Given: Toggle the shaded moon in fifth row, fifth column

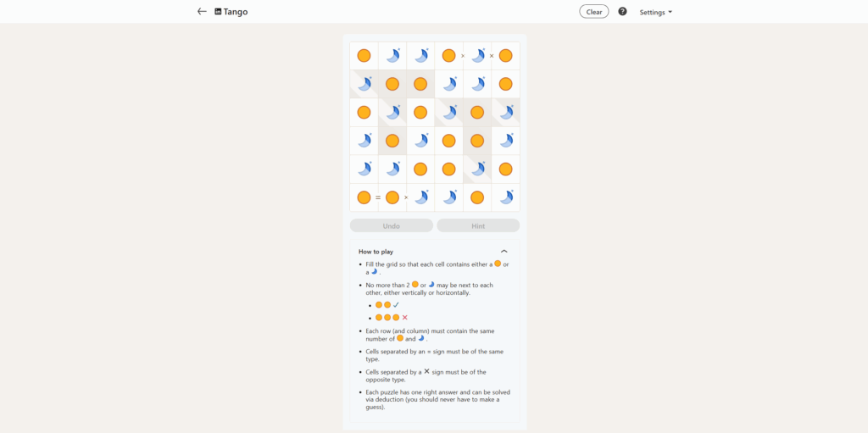Looking at the screenshot, I should 477,169.
